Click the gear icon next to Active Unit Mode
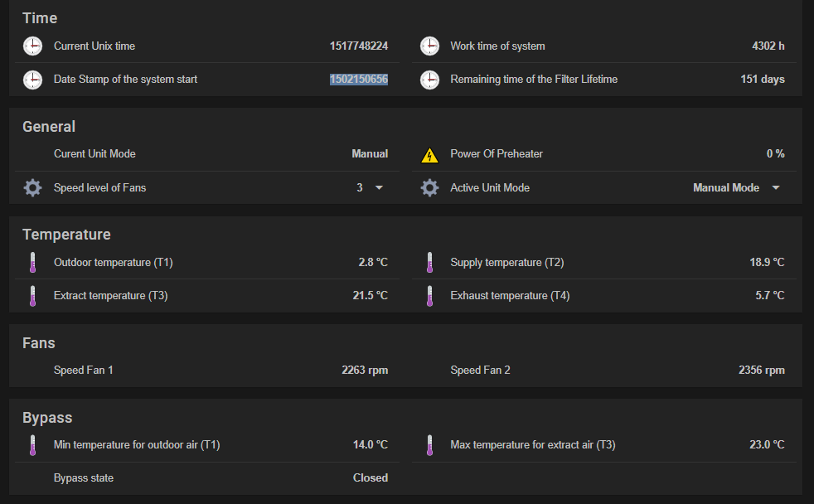Screen dimensions: 814x504 [429, 188]
